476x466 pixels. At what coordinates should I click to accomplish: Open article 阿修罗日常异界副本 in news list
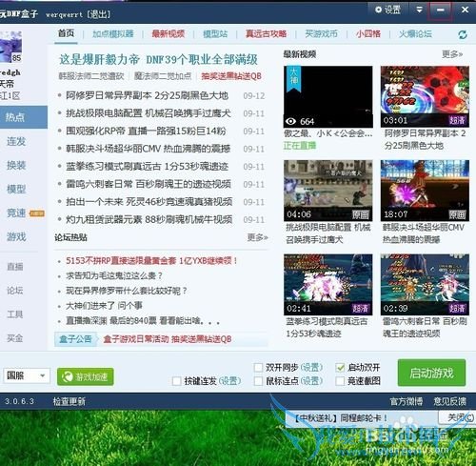[147, 95]
